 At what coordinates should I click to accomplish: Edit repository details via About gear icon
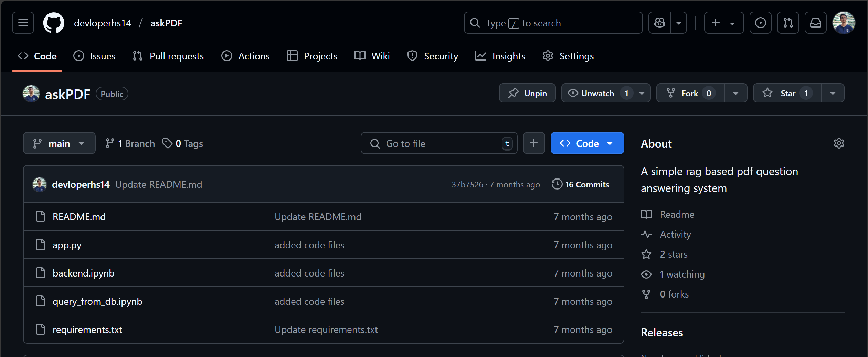coord(839,143)
